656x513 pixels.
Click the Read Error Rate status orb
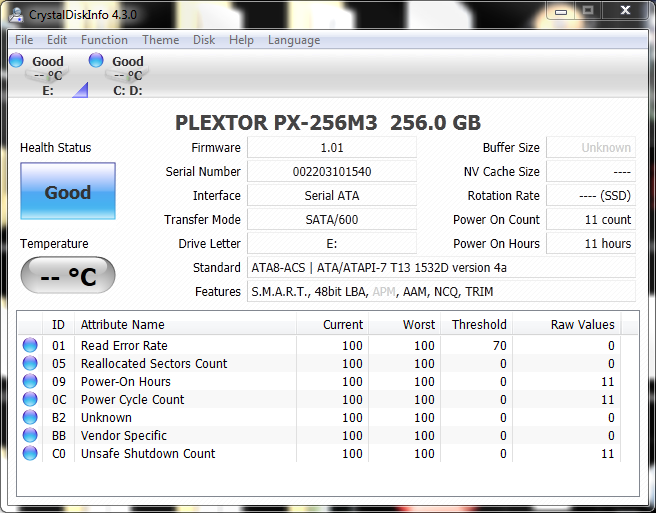[x=30, y=346]
